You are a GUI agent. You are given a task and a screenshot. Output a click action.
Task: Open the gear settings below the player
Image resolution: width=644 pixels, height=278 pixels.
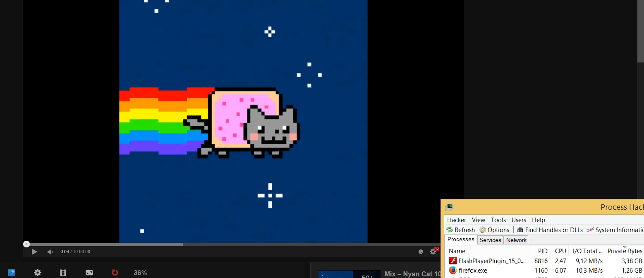pos(38,273)
